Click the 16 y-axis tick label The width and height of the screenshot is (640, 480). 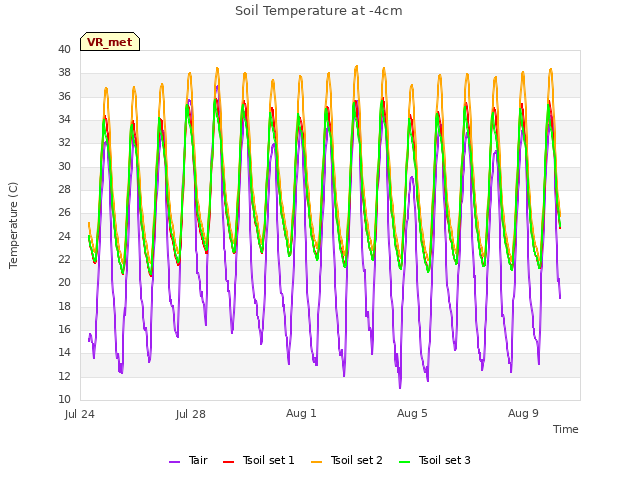[64, 329]
